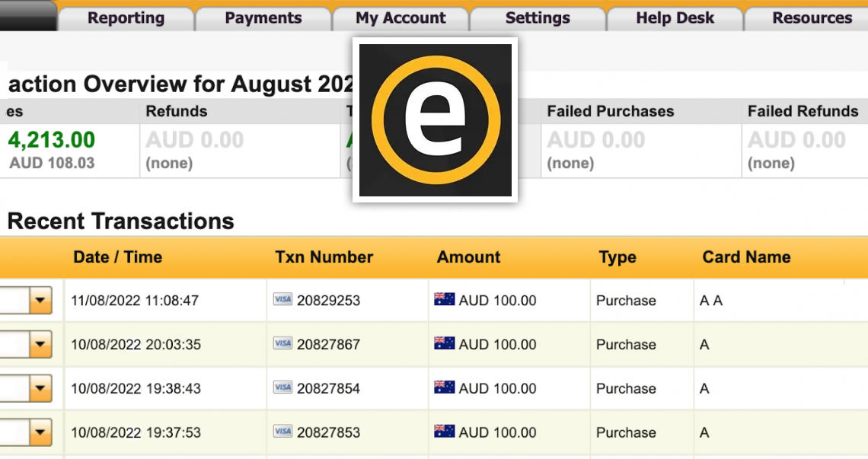Click the Australian flag in the 20:03:35 row

click(444, 343)
